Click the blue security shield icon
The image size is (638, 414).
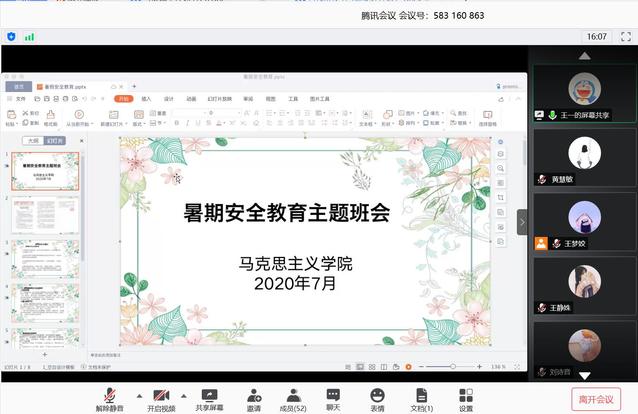pyautogui.click(x=11, y=36)
